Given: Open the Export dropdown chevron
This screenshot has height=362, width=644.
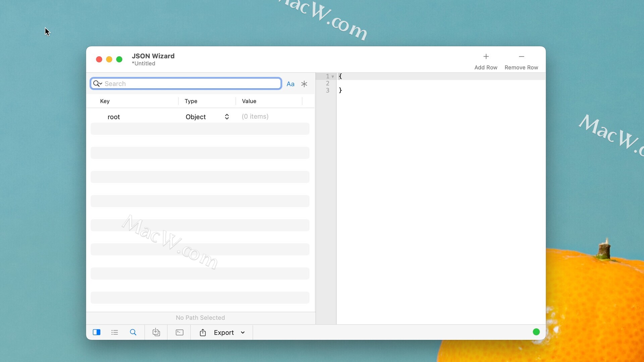Looking at the screenshot, I should coord(243,333).
